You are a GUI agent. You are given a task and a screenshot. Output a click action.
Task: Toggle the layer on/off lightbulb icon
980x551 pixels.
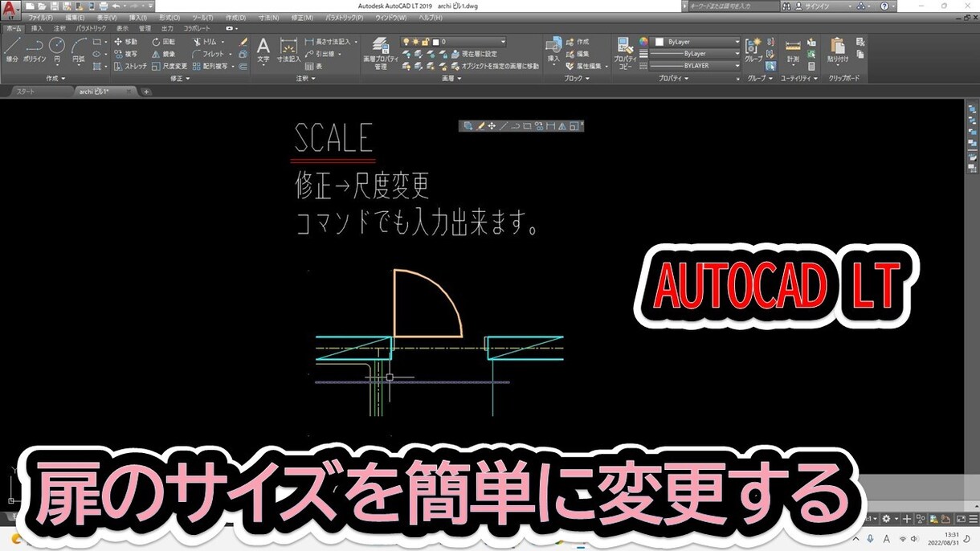pos(406,42)
